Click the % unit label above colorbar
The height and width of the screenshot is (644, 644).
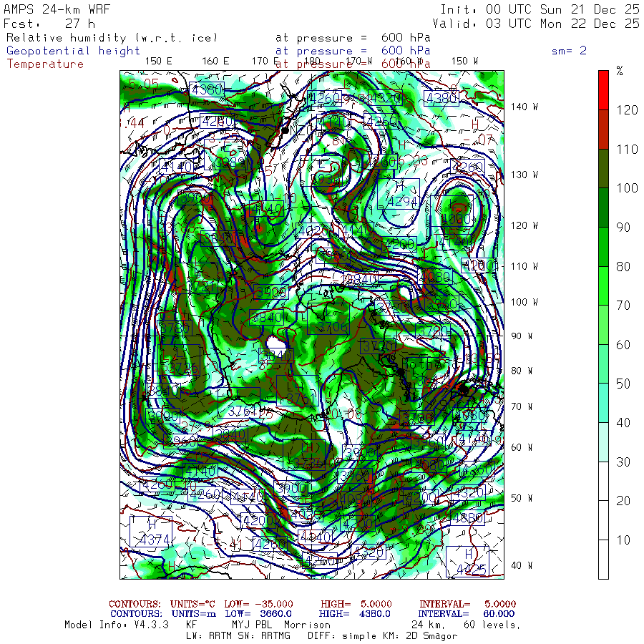click(620, 71)
